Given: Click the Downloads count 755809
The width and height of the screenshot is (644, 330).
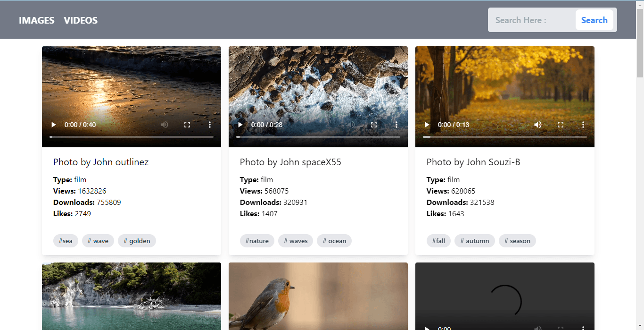Looking at the screenshot, I should [x=109, y=203].
